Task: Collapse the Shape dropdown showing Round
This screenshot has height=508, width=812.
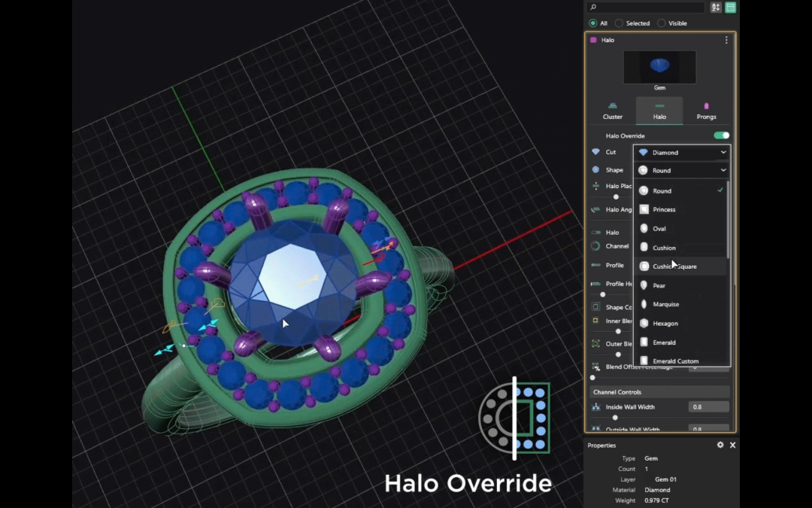Action: coord(682,170)
